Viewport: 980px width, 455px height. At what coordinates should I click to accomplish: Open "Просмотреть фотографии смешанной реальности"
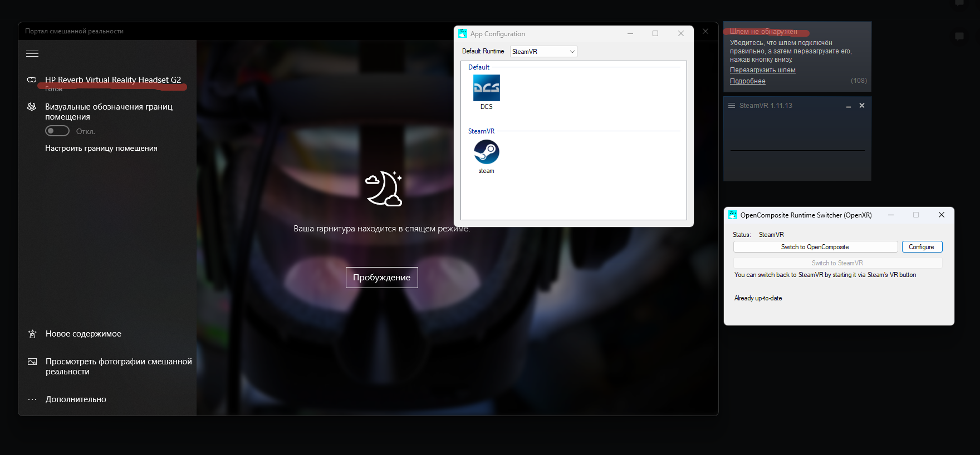point(119,367)
